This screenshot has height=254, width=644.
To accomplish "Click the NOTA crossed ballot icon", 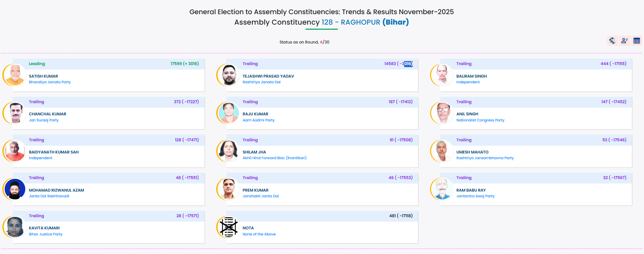I will tap(229, 227).
